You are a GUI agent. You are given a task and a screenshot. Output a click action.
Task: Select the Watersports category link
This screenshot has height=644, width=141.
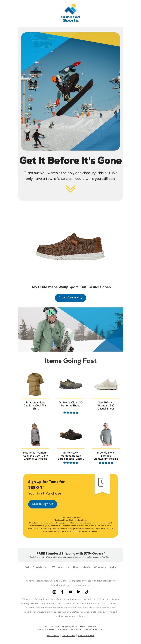(61, 567)
